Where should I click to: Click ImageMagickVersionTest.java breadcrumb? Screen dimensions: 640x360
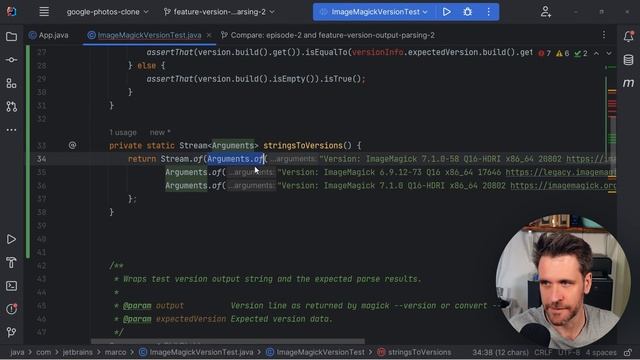pos(196,352)
